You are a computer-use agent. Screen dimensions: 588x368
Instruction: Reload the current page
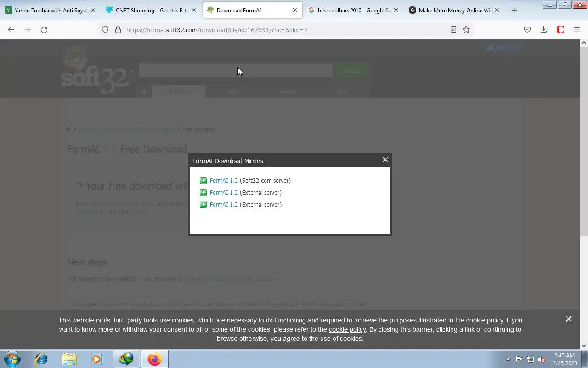click(x=44, y=29)
